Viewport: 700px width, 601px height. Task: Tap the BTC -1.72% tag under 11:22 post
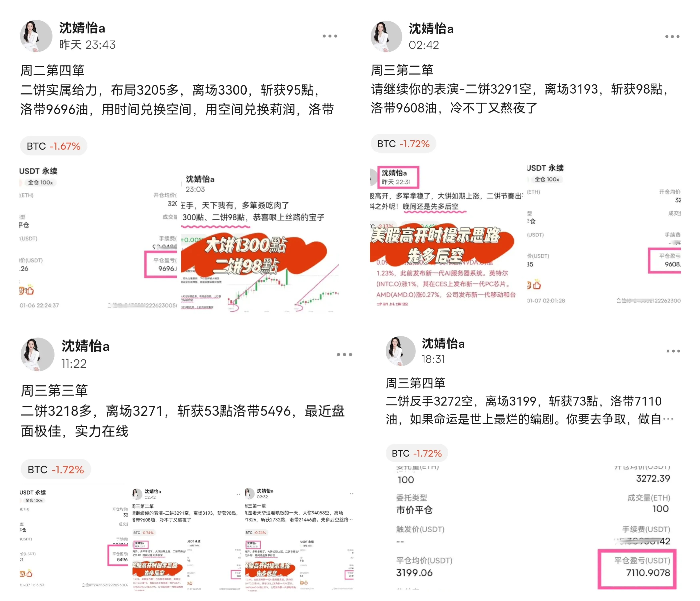click(x=56, y=469)
